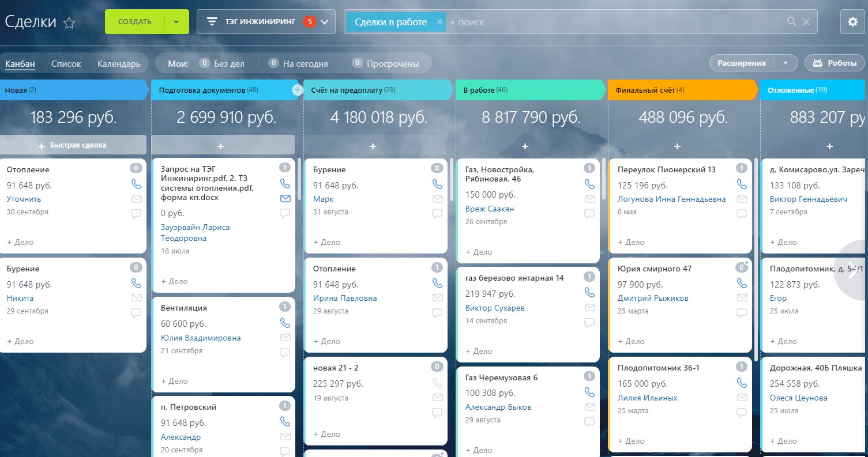Add Сделки page to favorites star

tap(69, 23)
